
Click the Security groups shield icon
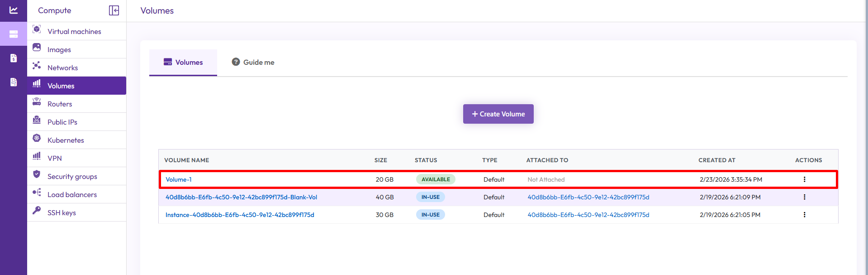(x=37, y=174)
